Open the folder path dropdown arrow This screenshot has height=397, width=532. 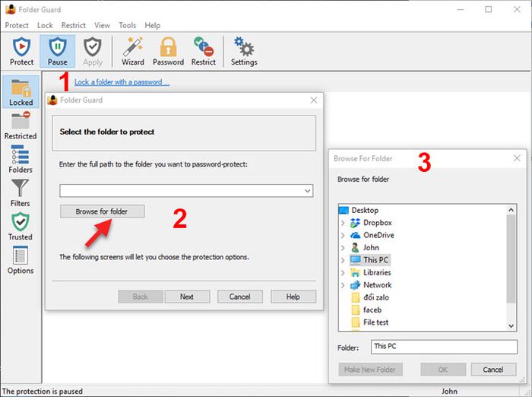(307, 191)
